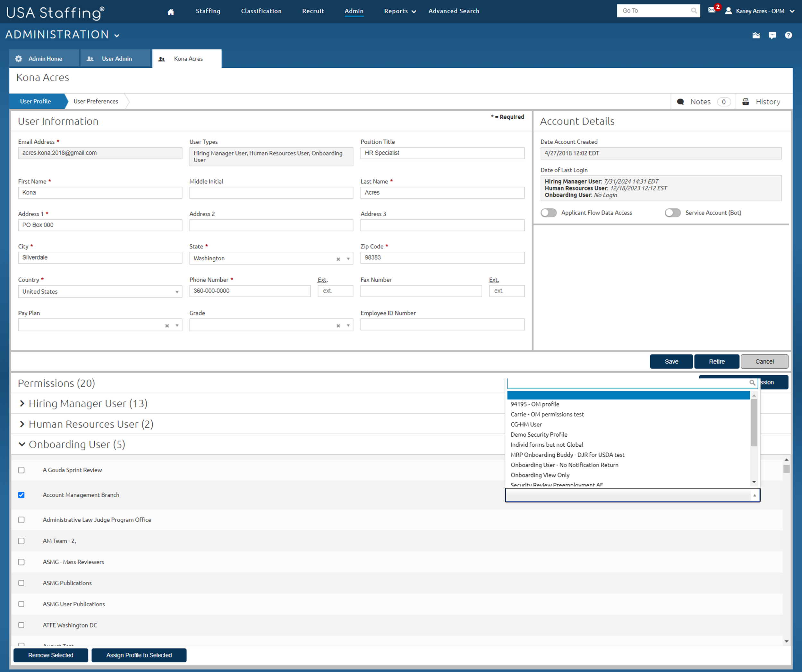Screen dimensions: 802x672
Task: Open the Pay Plan dropdown arrow
Action: pyautogui.click(x=177, y=326)
